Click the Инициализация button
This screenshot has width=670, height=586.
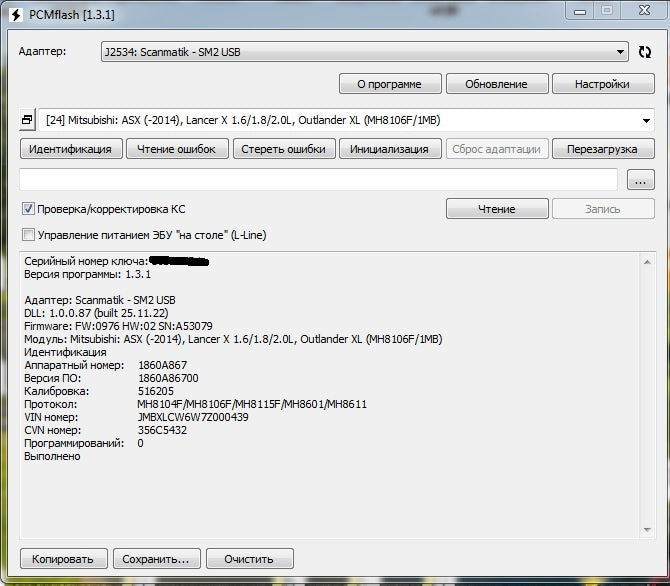point(390,149)
